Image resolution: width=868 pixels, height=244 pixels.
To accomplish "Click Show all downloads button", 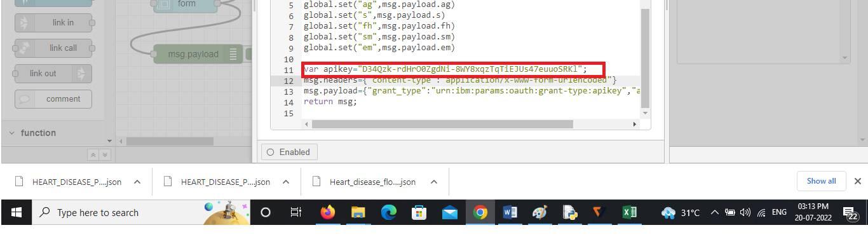I will 821,181.
